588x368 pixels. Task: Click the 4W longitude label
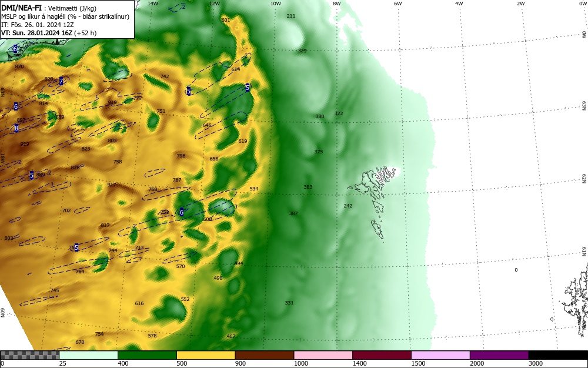459,4
